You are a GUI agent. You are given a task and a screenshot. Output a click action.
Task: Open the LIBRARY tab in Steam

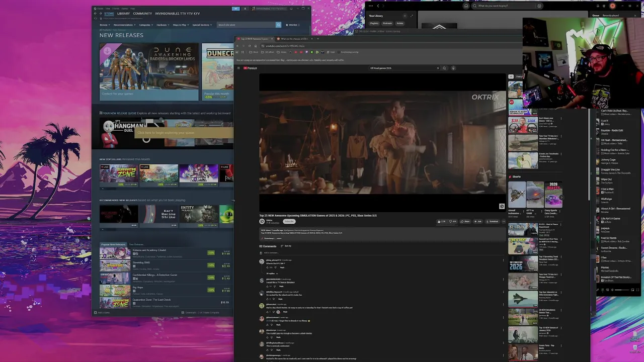(x=123, y=14)
